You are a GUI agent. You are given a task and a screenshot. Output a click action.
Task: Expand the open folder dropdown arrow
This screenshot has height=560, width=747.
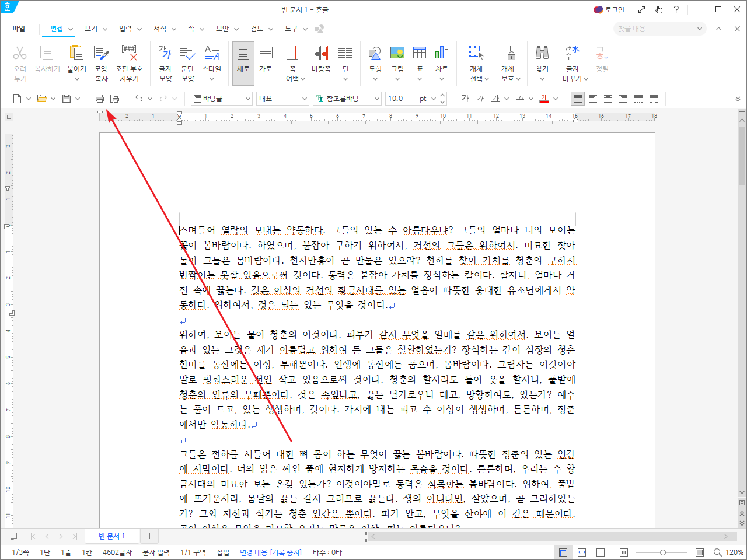pos(53,99)
